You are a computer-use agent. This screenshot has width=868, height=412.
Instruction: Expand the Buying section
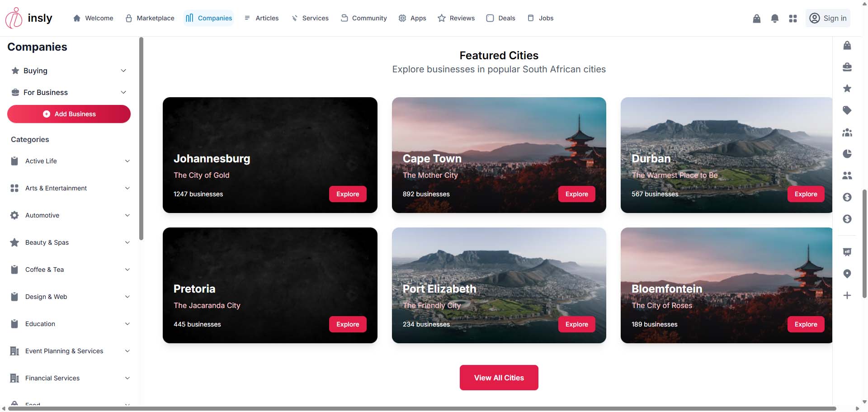tap(69, 71)
